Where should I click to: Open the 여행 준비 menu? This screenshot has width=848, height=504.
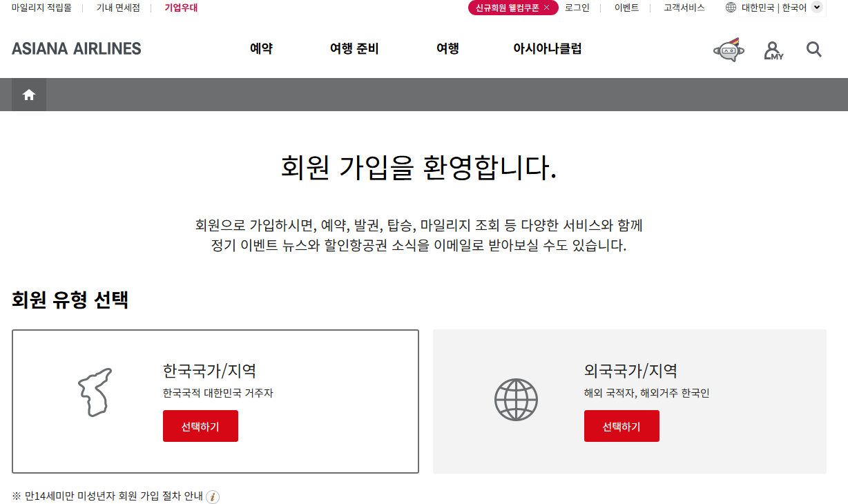point(354,48)
